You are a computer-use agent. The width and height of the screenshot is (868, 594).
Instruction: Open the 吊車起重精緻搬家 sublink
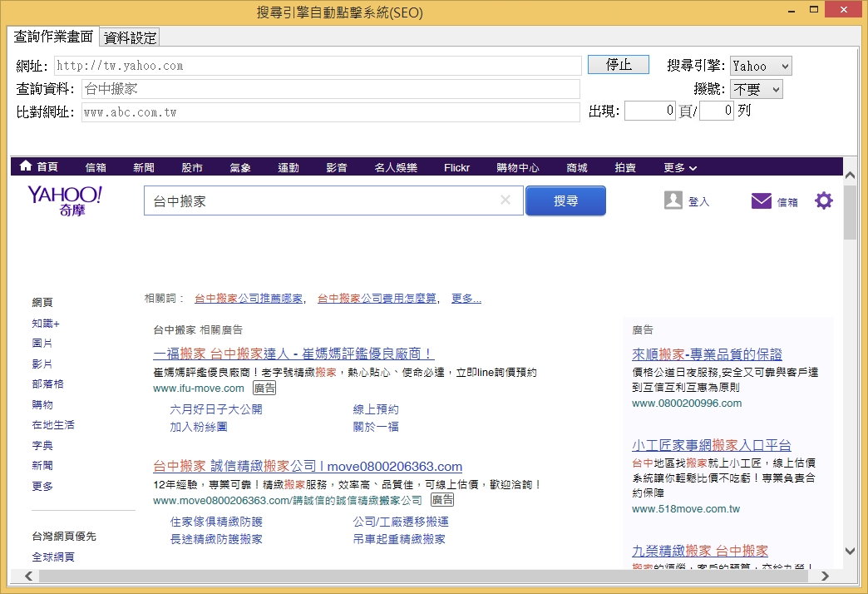click(399, 539)
